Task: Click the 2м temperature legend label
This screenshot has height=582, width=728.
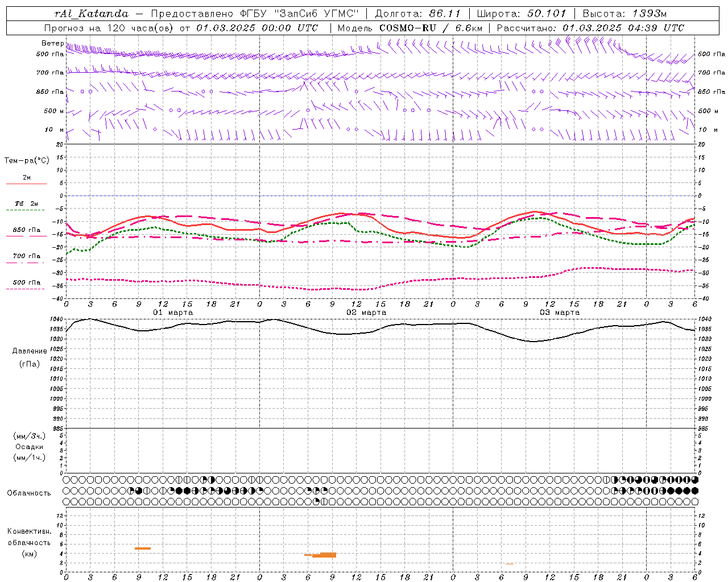Action: pos(27,178)
